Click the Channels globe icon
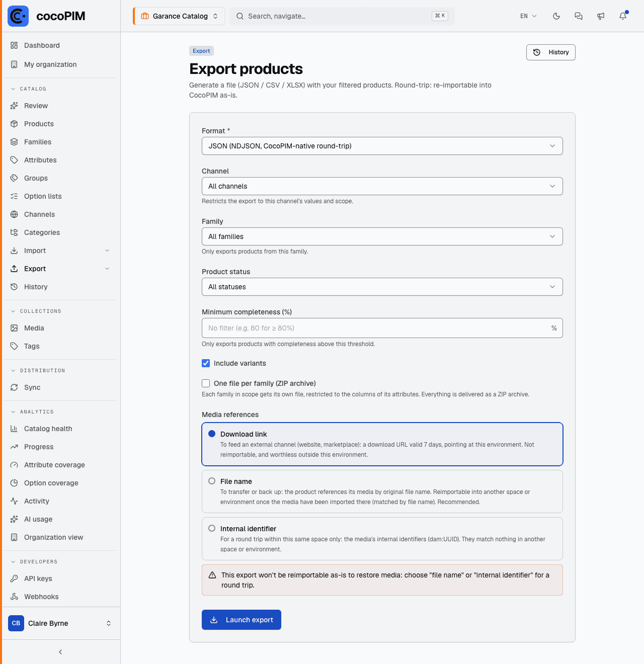 pyautogui.click(x=14, y=214)
